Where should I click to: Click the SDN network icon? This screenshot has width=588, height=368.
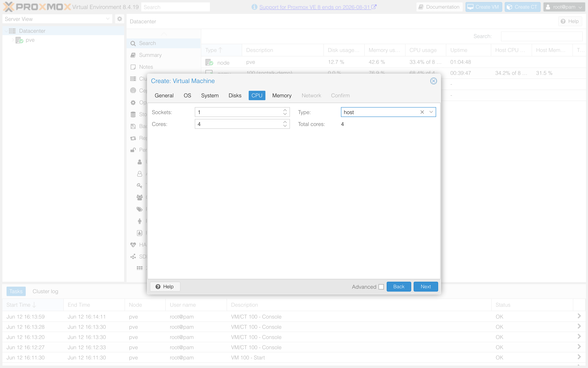[x=133, y=257]
